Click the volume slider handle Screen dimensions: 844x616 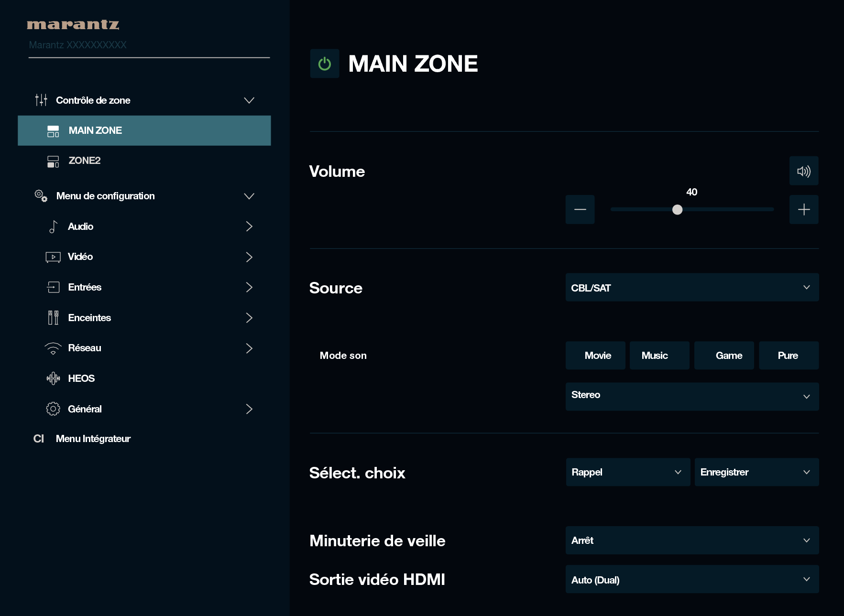coord(677,210)
